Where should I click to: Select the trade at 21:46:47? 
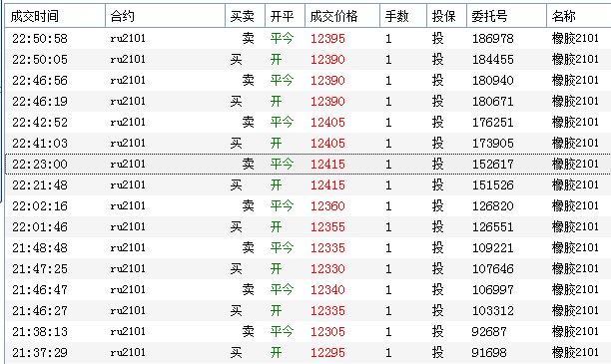point(307,290)
